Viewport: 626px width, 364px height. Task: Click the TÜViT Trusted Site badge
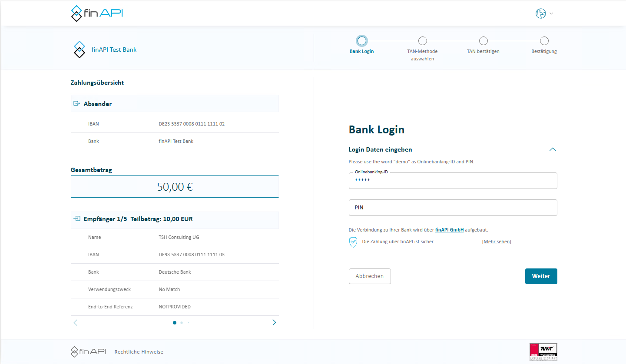point(543,352)
